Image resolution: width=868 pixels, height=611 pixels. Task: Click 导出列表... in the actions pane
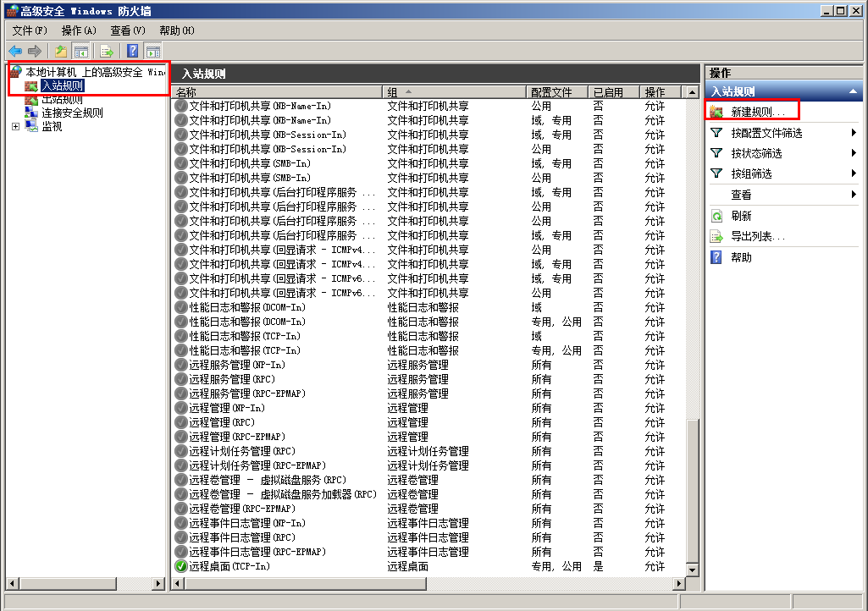(758, 236)
